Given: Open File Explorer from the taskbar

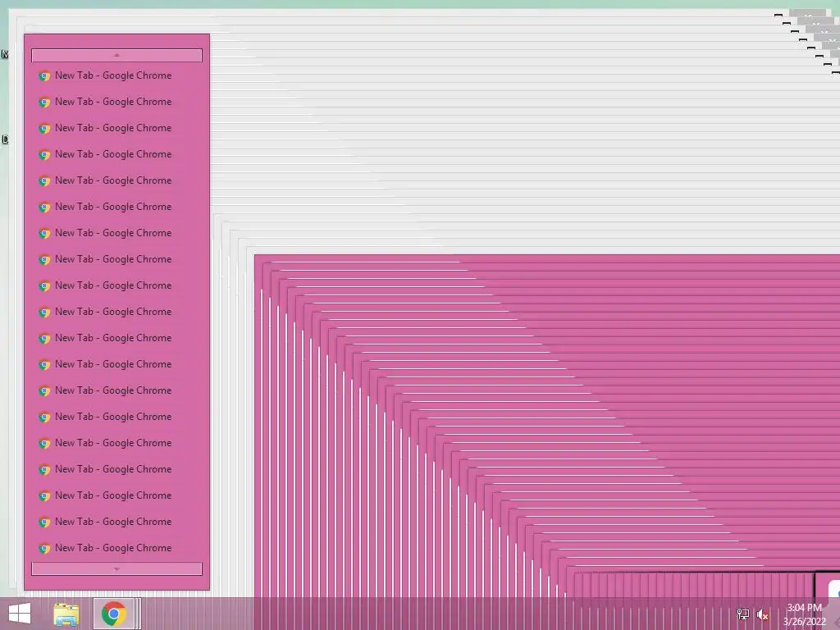Looking at the screenshot, I should 66,614.
